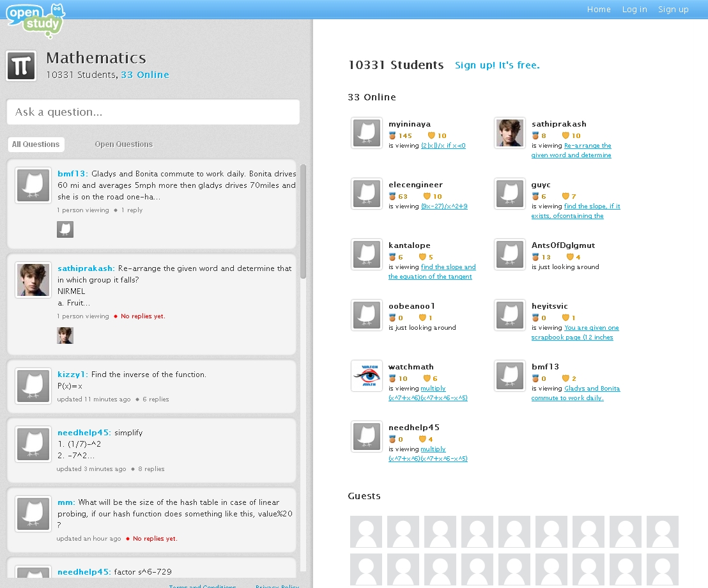Click Home in the top navigation
This screenshot has width=708, height=588.
click(x=599, y=10)
